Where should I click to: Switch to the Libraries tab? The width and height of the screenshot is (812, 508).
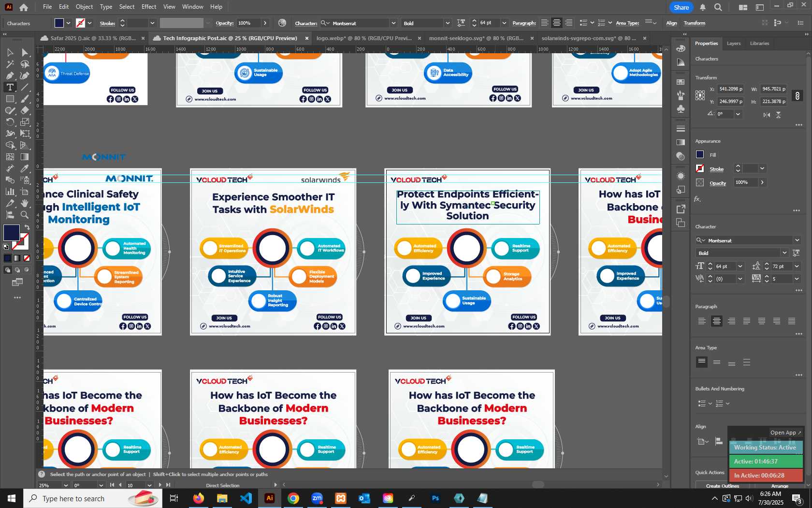pyautogui.click(x=759, y=44)
